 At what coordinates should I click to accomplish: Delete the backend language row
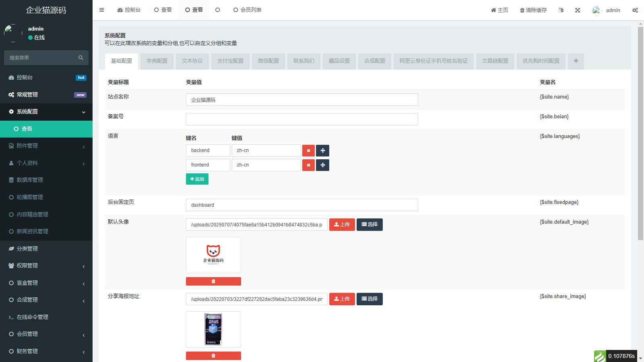pyautogui.click(x=308, y=150)
